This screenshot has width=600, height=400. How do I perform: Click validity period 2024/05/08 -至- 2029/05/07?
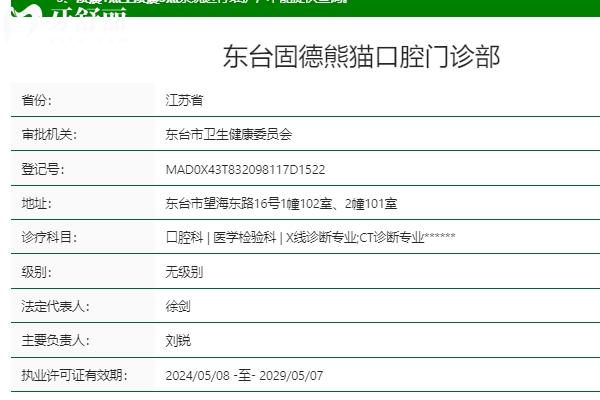tap(244, 376)
